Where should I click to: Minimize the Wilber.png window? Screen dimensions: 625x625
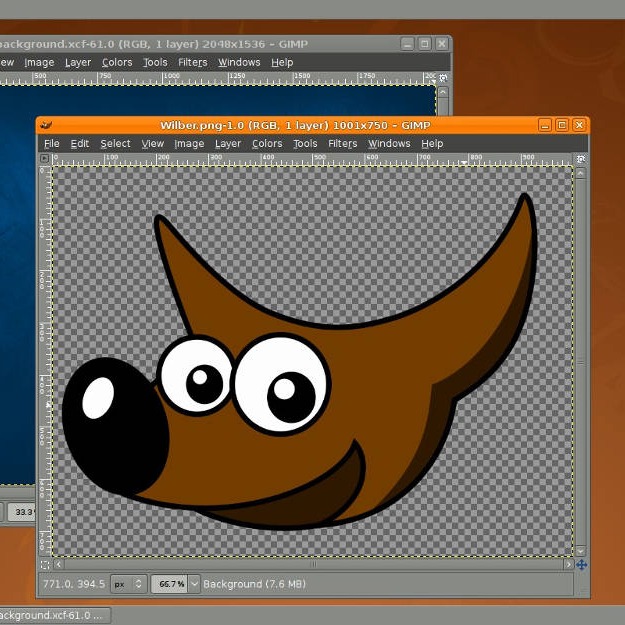coord(545,125)
